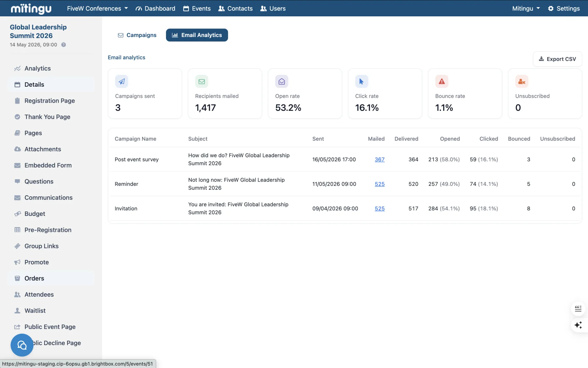Open Settings with the gear icon

point(564,9)
